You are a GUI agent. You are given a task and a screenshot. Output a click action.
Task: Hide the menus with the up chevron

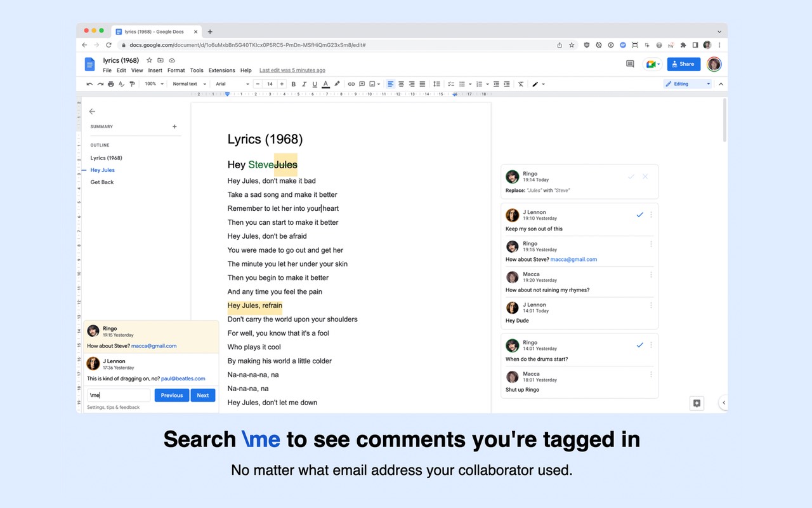coord(721,84)
